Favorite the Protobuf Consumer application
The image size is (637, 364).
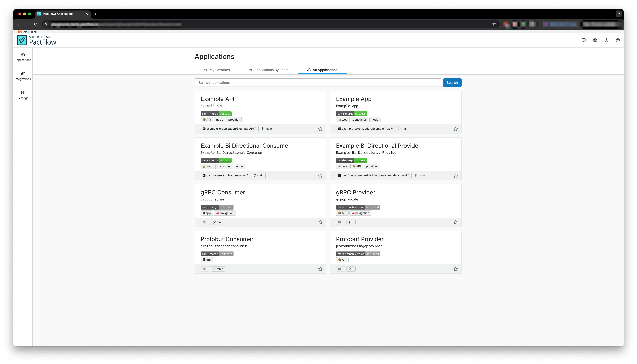coord(320,269)
